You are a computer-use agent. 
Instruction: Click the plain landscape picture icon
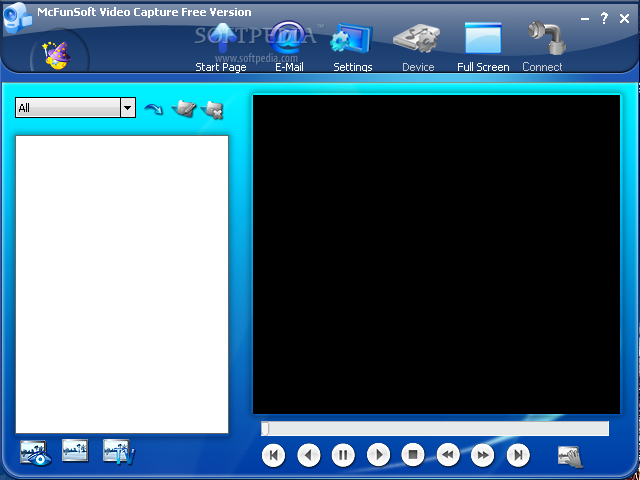75,451
